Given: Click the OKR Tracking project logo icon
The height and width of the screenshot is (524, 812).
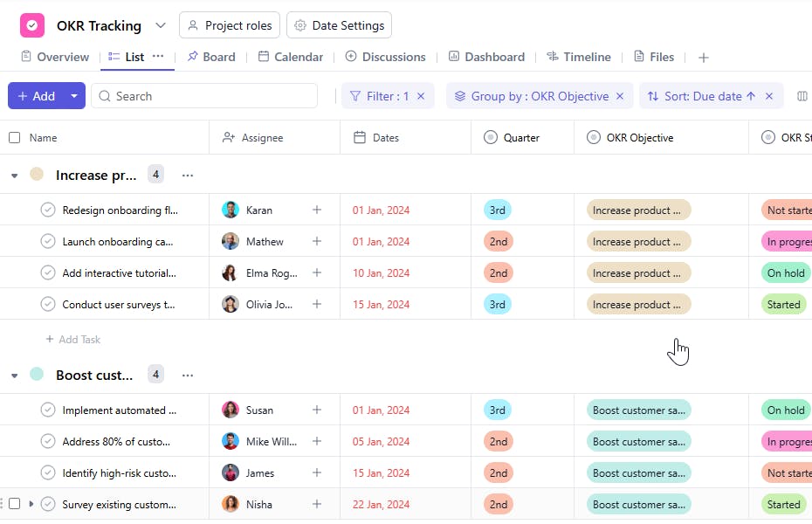Looking at the screenshot, I should [32, 25].
